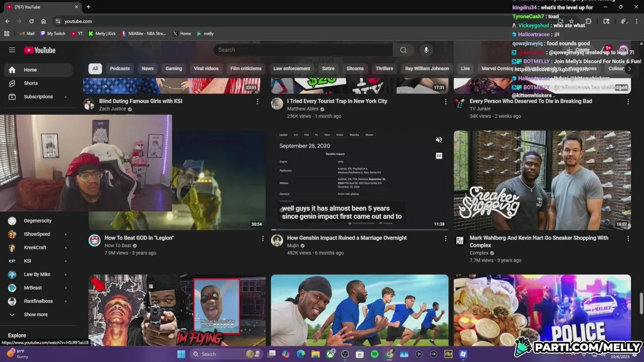Viewport: 644px width, 362px height.
Task: Open options for Blind Dating Famous Girls video
Action: coord(258,102)
